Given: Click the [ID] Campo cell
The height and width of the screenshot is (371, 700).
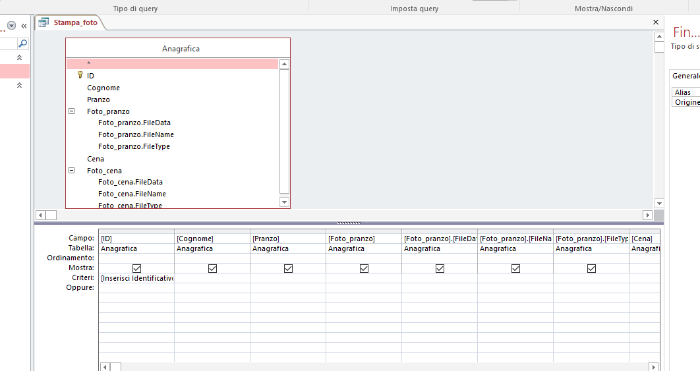Looking at the screenshot, I should (137, 239).
